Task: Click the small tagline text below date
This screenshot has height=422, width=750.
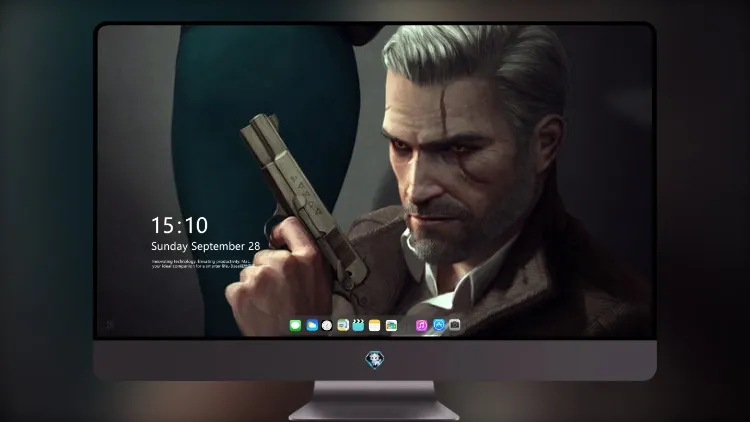Action: coord(201,264)
